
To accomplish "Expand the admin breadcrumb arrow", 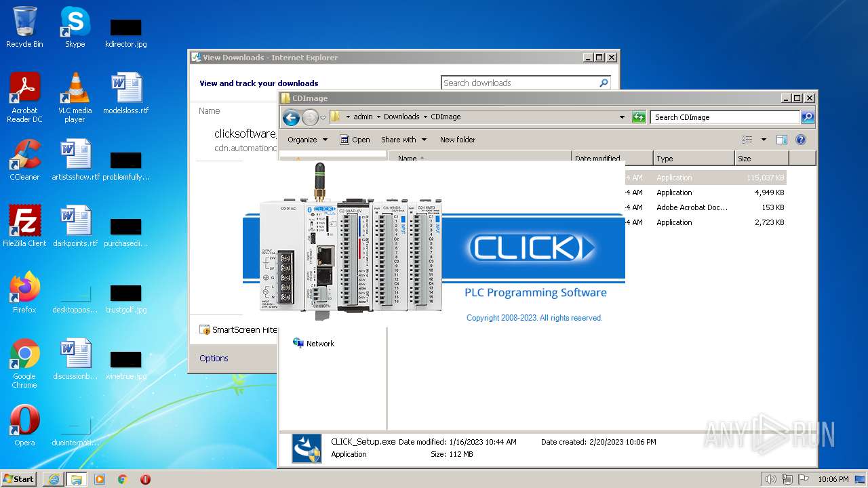I will (378, 117).
